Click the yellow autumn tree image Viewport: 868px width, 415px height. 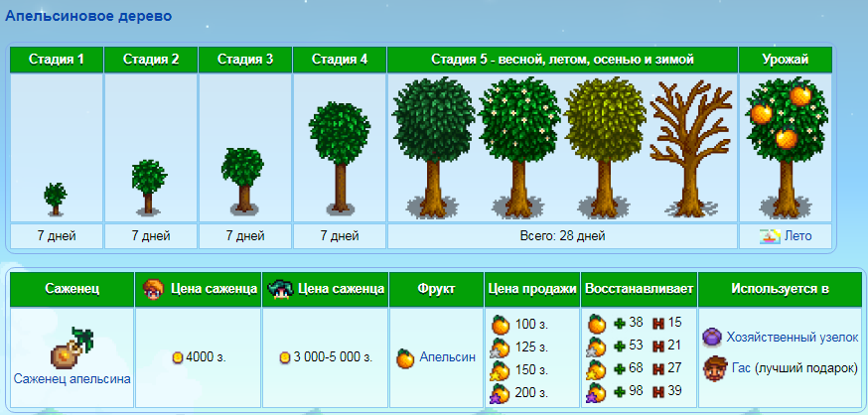click(605, 147)
